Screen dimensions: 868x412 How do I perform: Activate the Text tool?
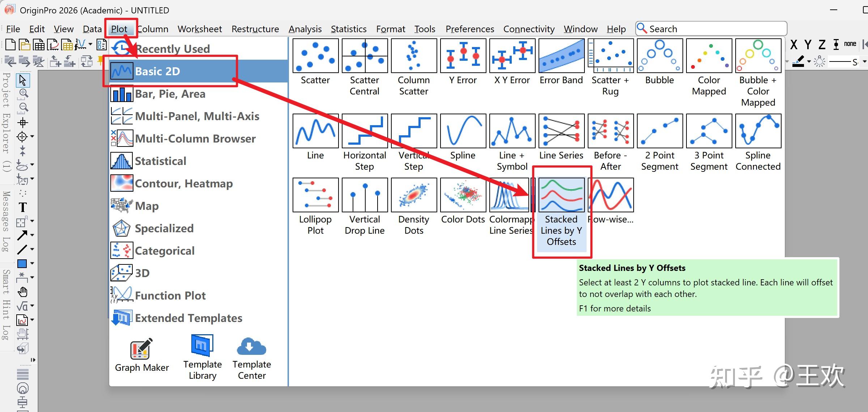tap(22, 207)
